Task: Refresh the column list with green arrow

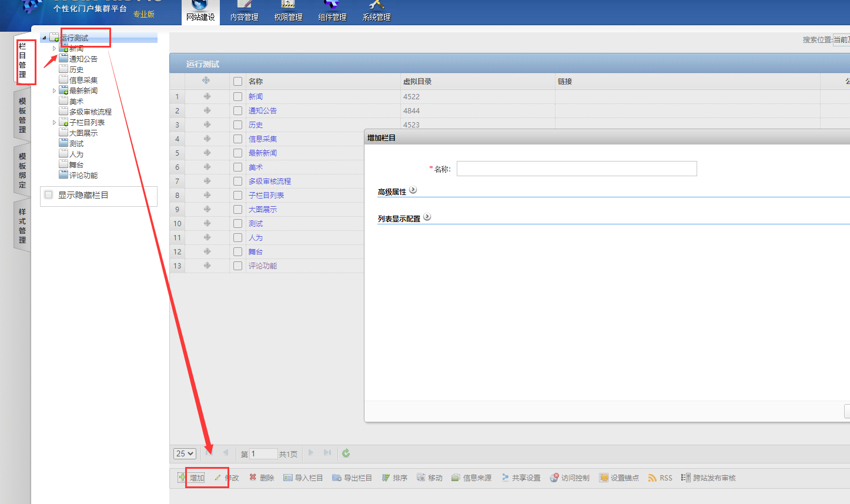Action: pyautogui.click(x=346, y=453)
